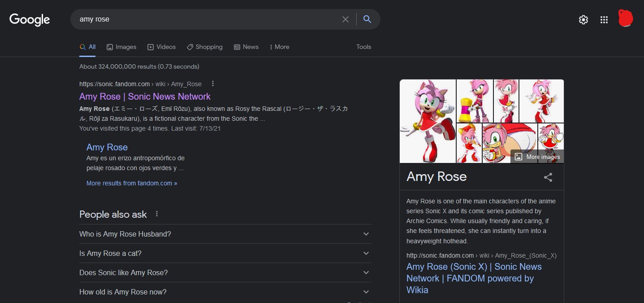Click the More images button
This screenshot has height=303, width=644.
(537, 157)
